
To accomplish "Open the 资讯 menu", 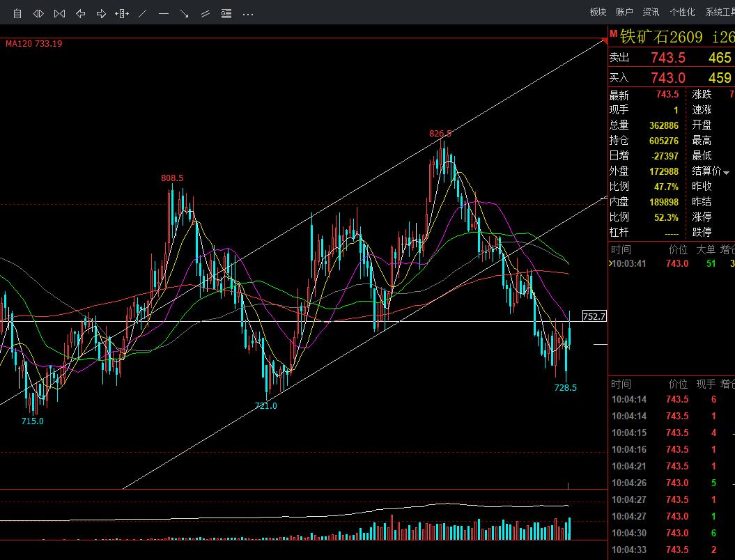I will click(x=650, y=12).
